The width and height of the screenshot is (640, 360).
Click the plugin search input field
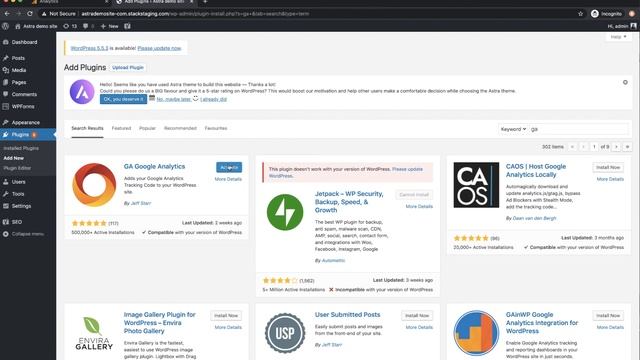[x=579, y=129]
